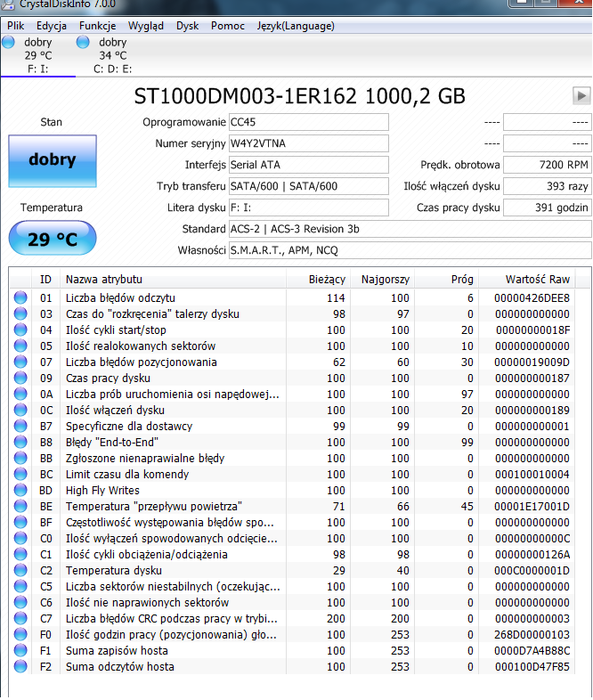Image resolution: width=593 pixels, height=700 pixels.
Task: Click status icon for Ilość cykli start/stop
Action: click(20, 330)
